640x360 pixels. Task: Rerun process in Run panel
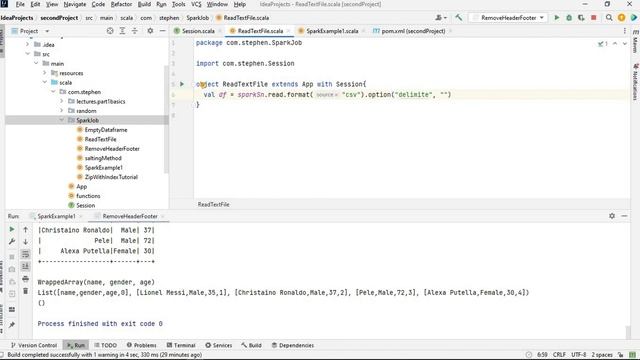[x=12, y=229]
